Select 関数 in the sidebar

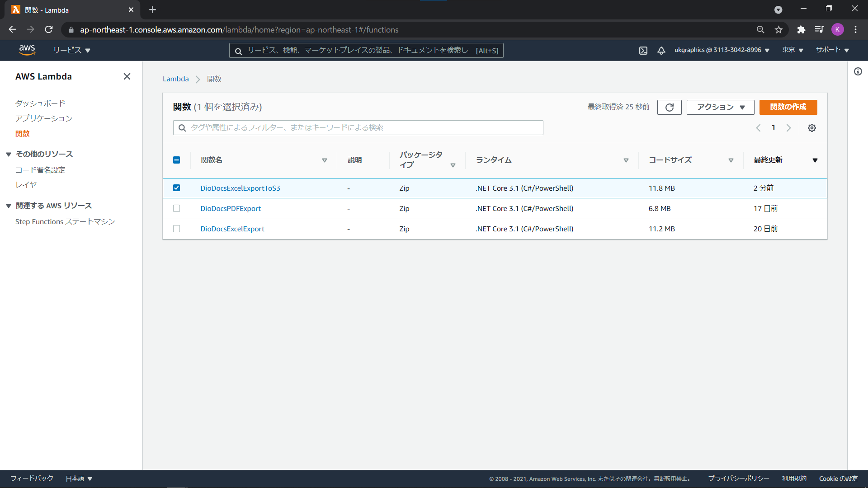click(x=23, y=134)
